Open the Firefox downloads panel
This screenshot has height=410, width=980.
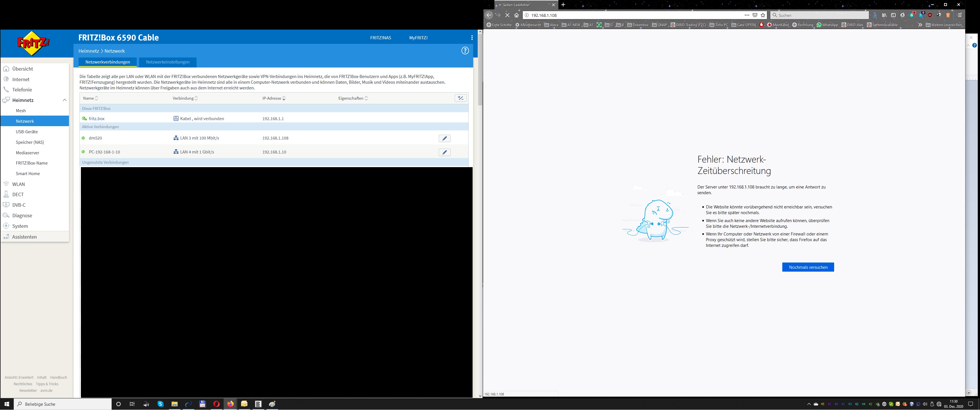coord(875,15)
